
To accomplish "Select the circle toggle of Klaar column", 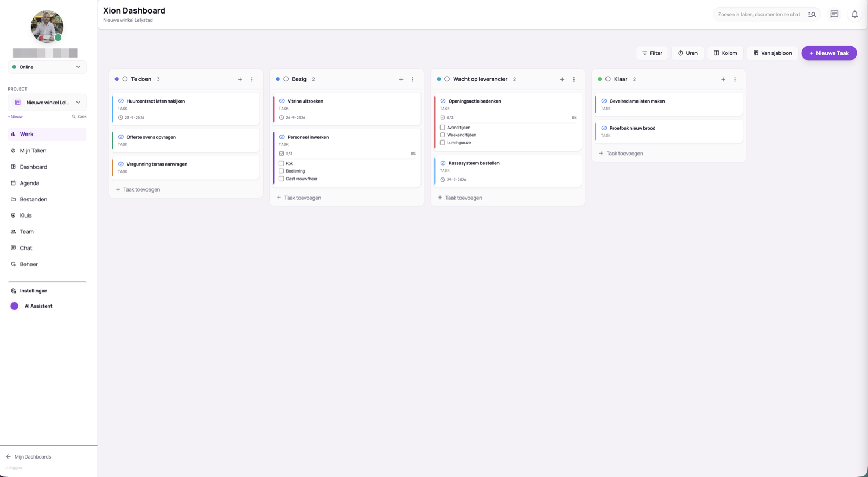I will 608,79.
